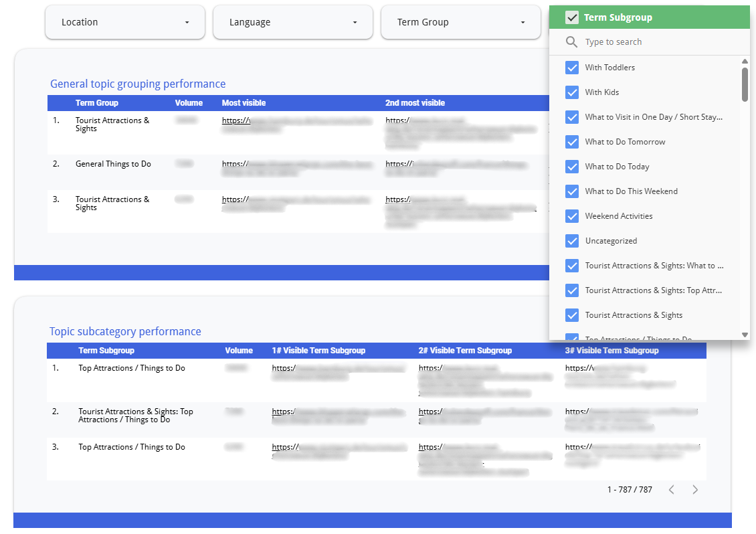Click the search magnifier icon in dropdown
Viewport: 756px width, 534px height.
[x=571, y=42]
